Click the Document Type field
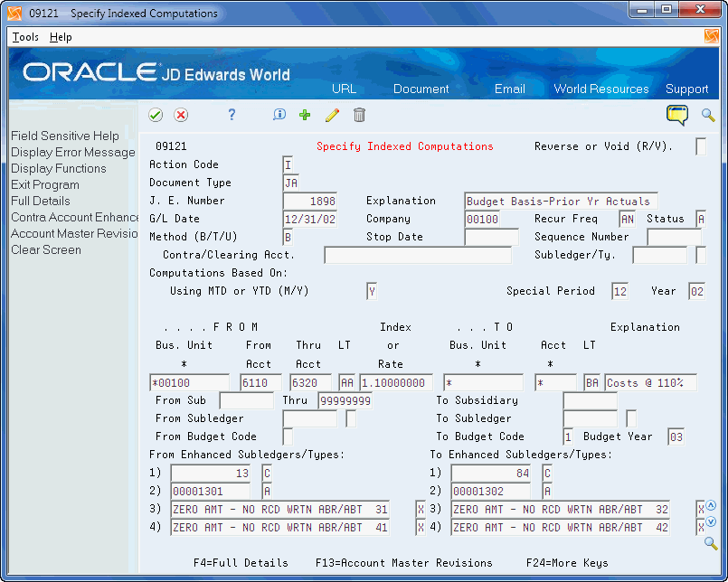Image resolution: width=728 pixels, height=582 pixels. pos(291,183)
